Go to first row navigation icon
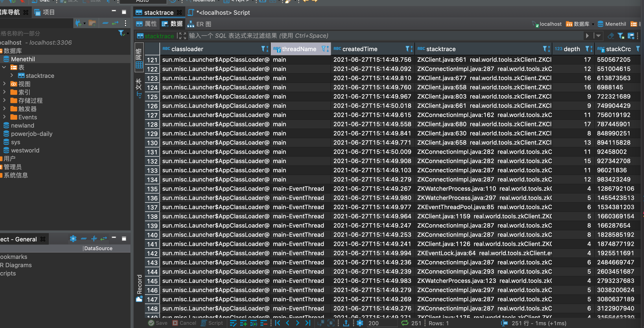 pos(278,323)
